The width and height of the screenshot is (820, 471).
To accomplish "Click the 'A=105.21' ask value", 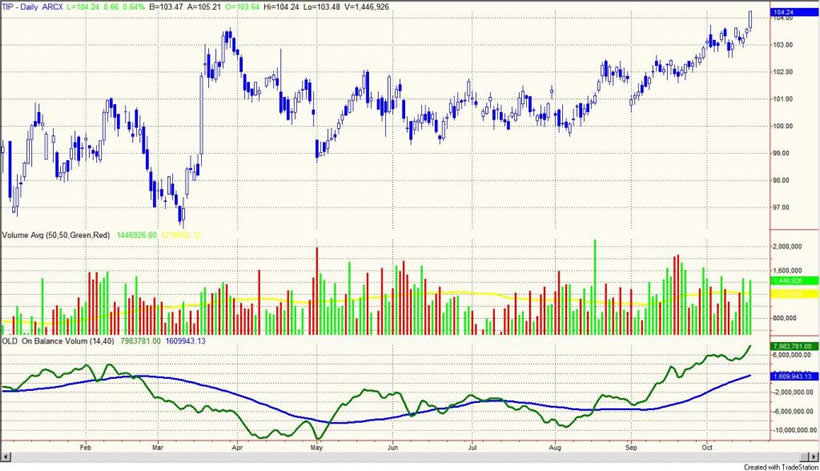I will point(205,7).
